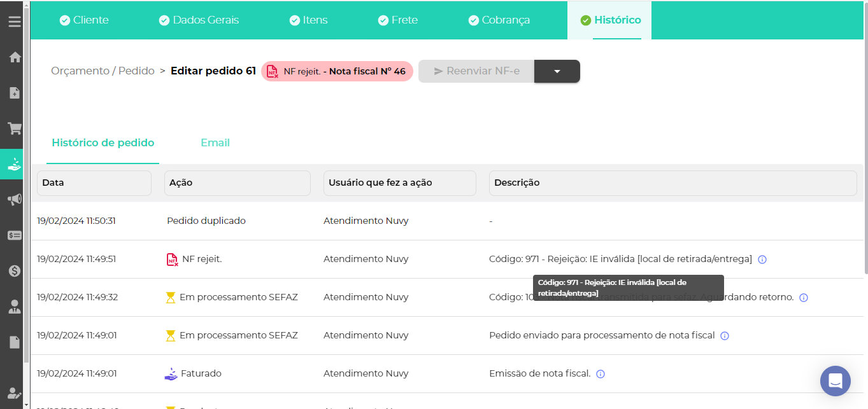Open the chat support bubble

tap(835, 381)
